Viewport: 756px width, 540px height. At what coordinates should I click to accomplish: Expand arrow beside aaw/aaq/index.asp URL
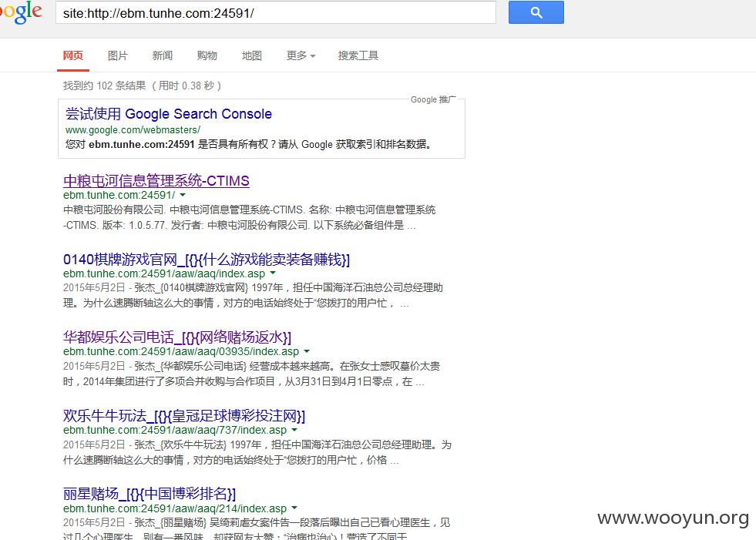(x=273, y=273)
